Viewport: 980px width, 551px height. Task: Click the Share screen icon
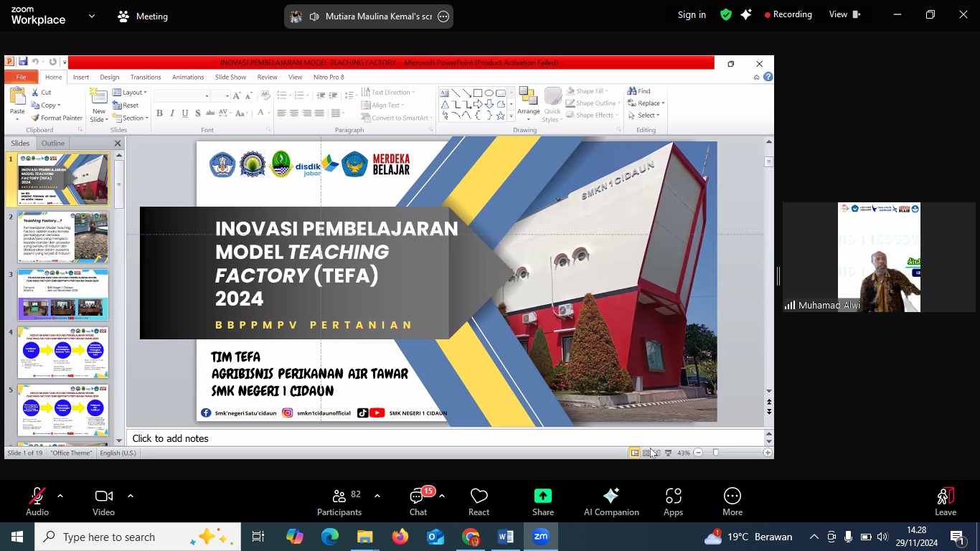point(543,496)
